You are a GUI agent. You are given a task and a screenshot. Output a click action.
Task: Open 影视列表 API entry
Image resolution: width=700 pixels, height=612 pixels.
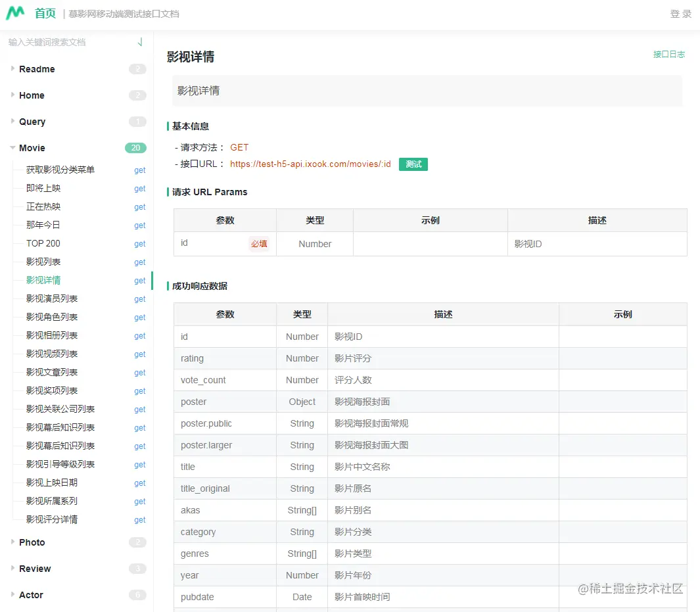[43, 262]
